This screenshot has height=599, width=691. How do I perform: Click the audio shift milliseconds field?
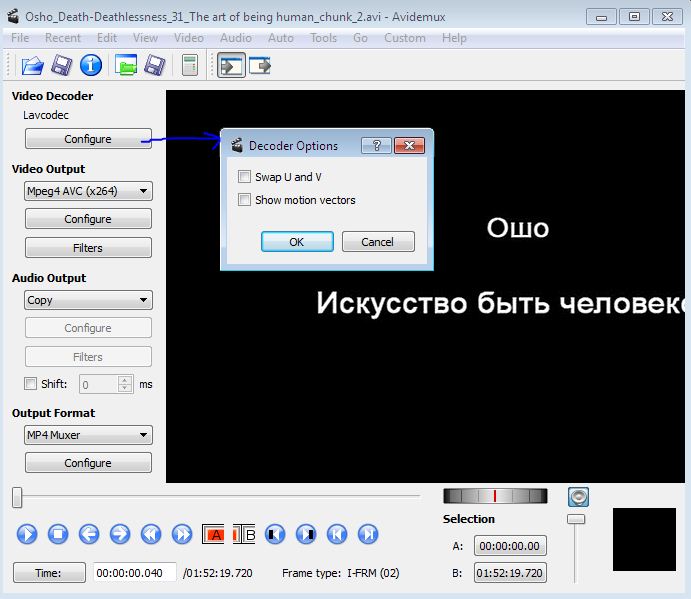coord(106,384)
